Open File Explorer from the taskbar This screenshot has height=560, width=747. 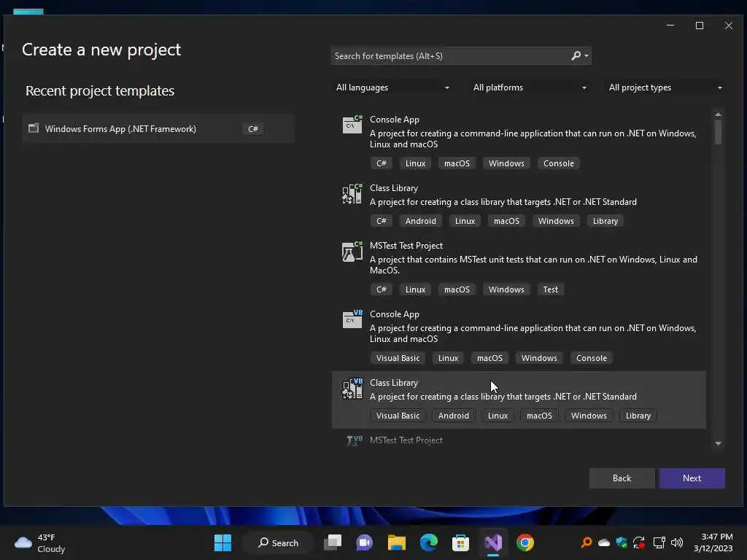396,542
